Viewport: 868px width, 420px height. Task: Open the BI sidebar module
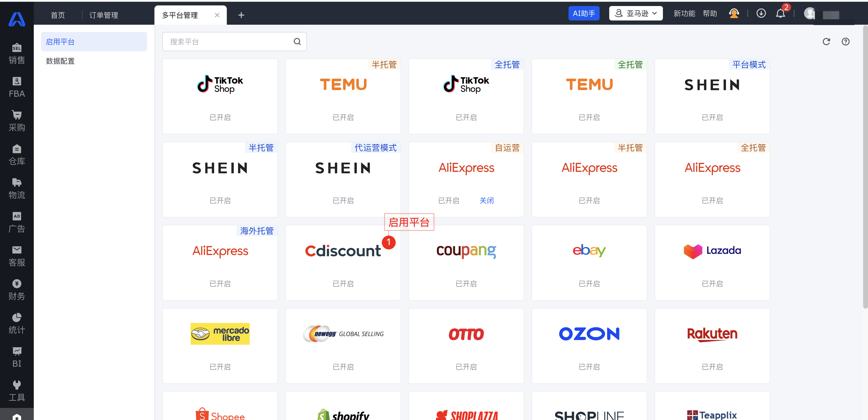(x=17, y=357)
